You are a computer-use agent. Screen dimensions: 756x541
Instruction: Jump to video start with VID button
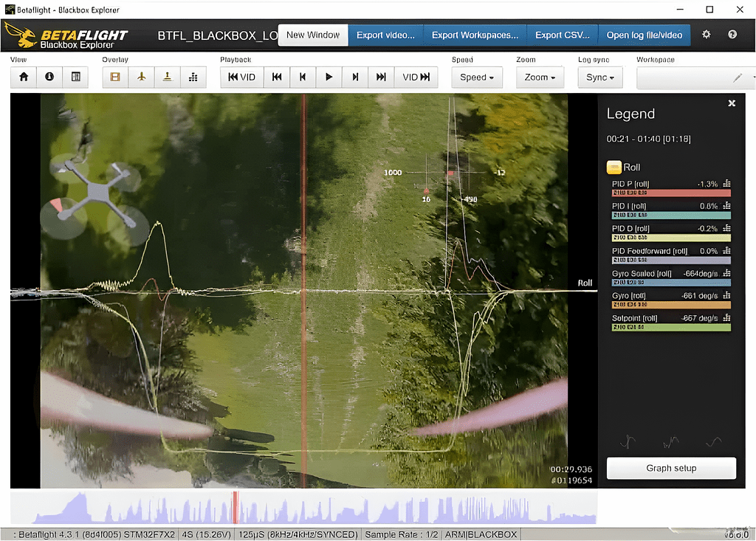(x=242, y=77)
